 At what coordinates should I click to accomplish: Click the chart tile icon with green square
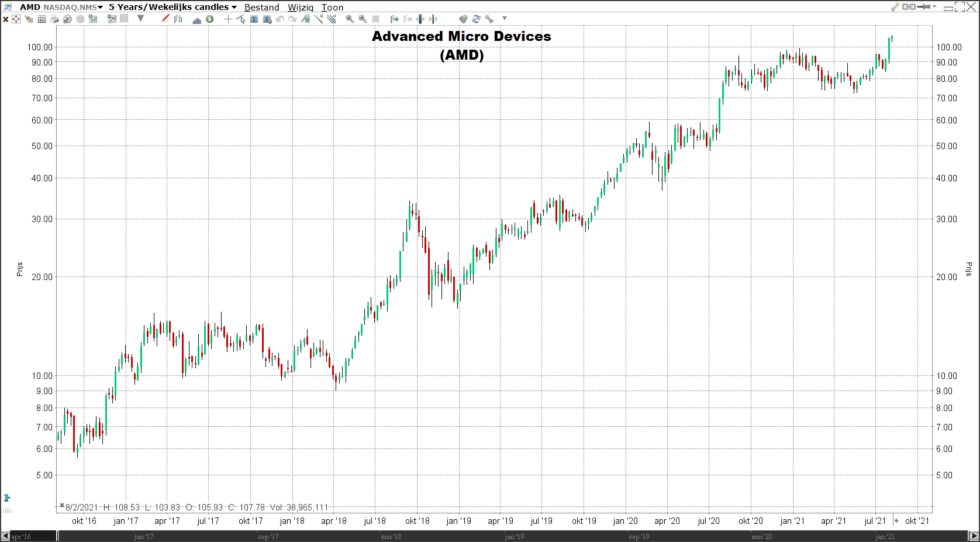point(93,19)
